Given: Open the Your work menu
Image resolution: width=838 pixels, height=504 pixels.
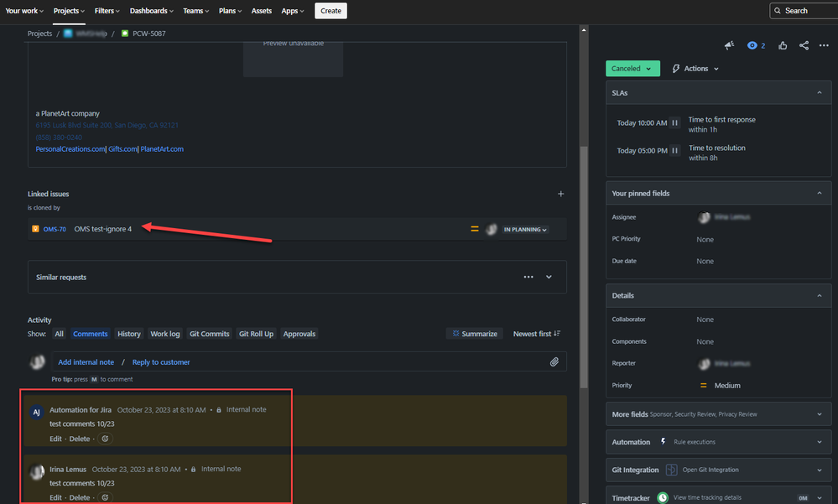Looking at the screenshot, I should (x=24, y=11).
